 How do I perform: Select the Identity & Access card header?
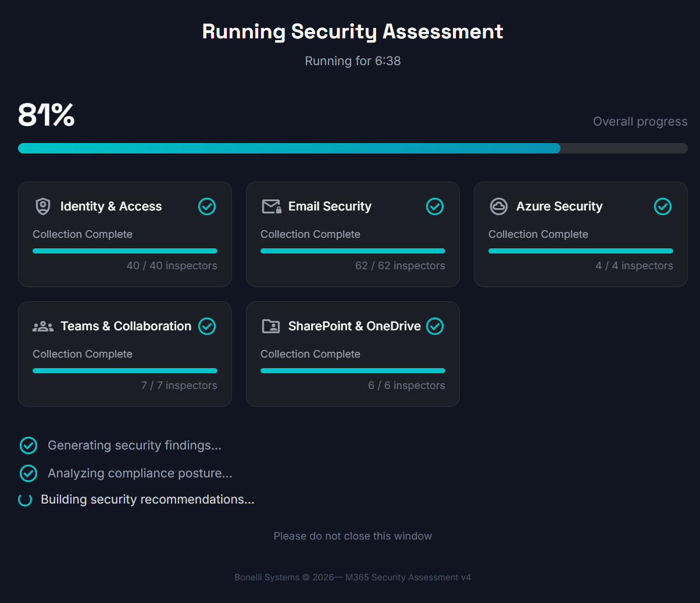tap(111, 206)
